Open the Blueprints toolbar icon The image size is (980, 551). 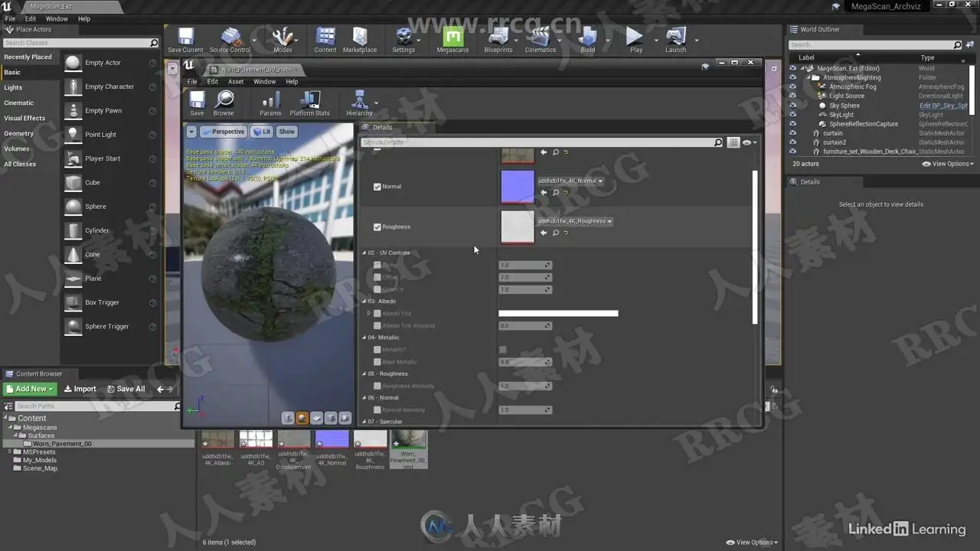498,41
